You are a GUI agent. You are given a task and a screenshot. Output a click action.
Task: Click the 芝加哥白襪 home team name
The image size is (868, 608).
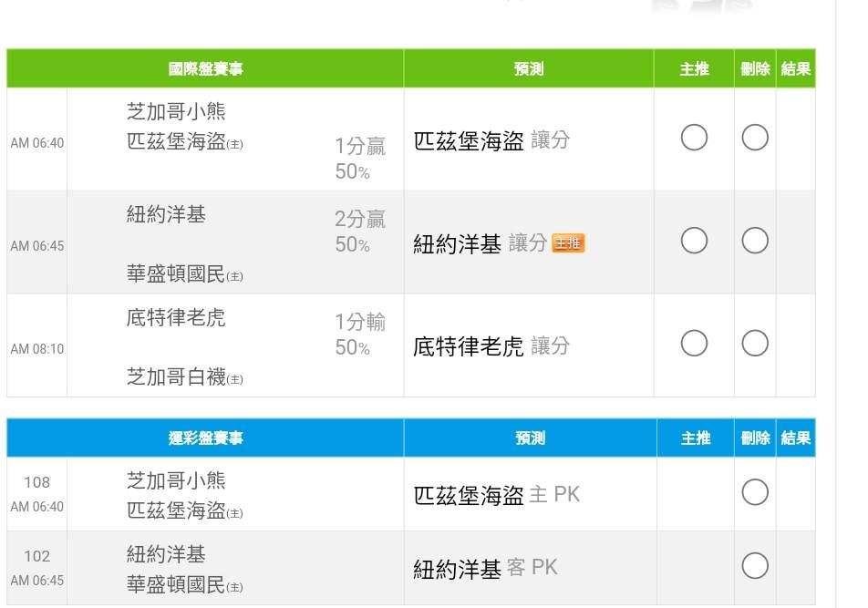coord(176,376)
